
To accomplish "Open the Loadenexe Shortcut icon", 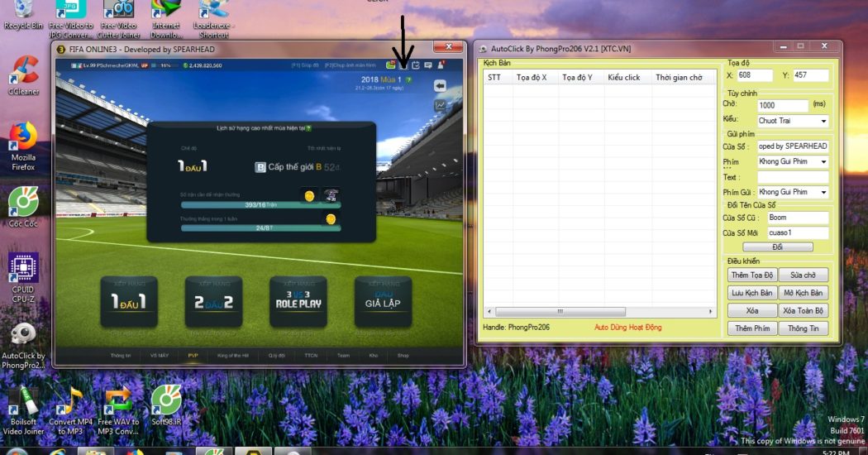I will click(213, 17).
